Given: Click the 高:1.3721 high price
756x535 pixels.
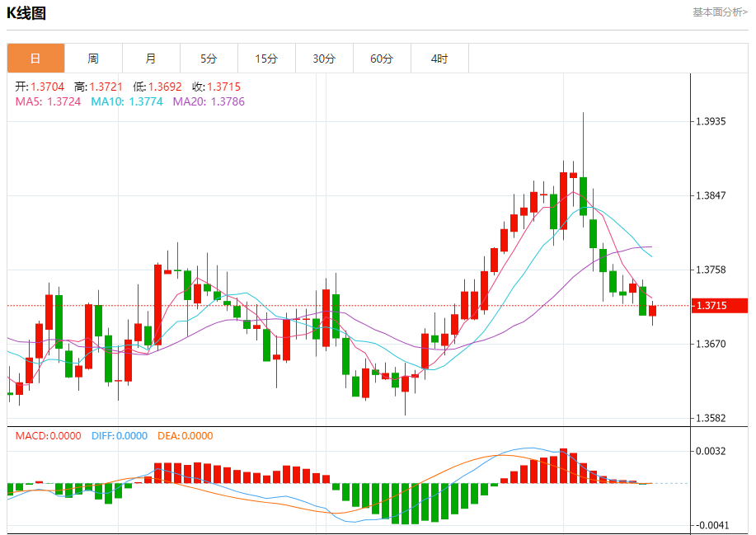Looking at the screenshot, I should click(98, 87).
